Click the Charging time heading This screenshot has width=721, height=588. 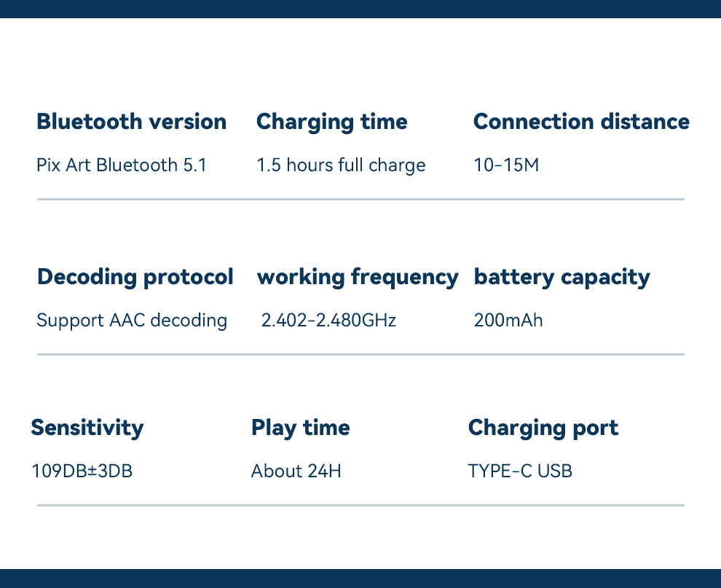tap(331, 122)
